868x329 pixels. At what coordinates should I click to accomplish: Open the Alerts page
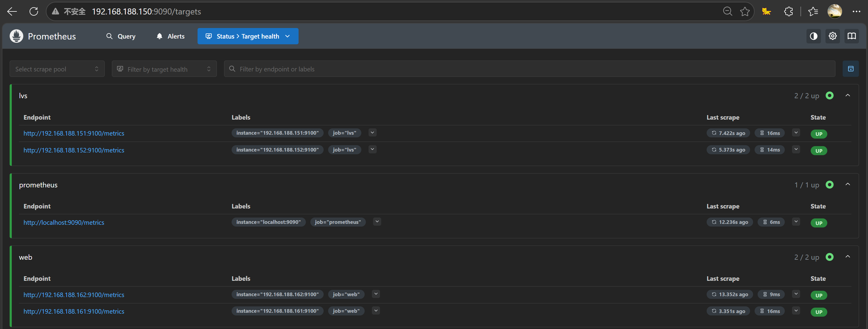[x=170, y=36]
